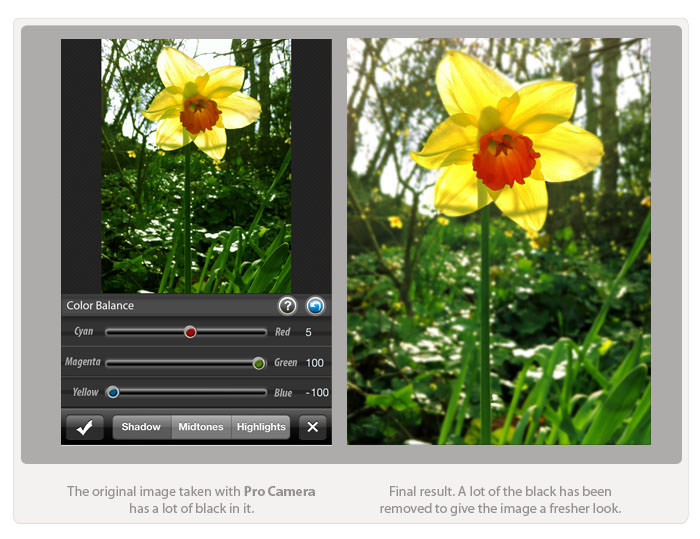
Task: Click the Cyan label on first slider
Action: pos(84,332)
